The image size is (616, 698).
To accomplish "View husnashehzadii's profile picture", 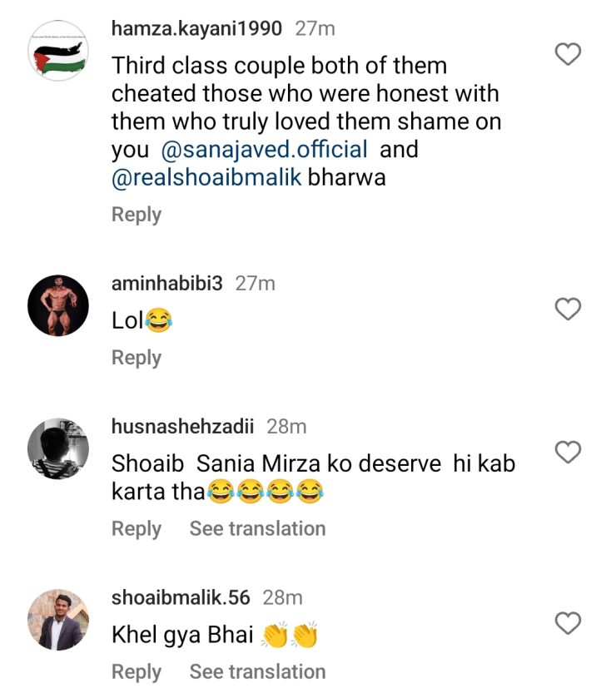I will click(58, 448).
